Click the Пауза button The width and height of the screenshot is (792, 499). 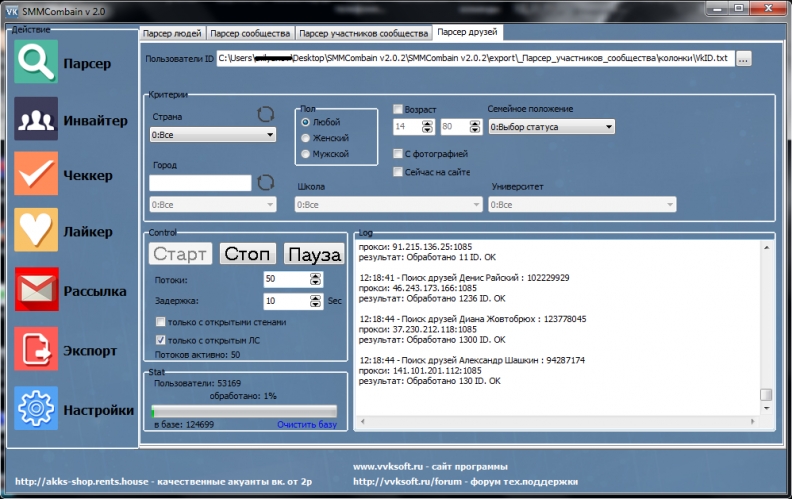tap(314, 254)
